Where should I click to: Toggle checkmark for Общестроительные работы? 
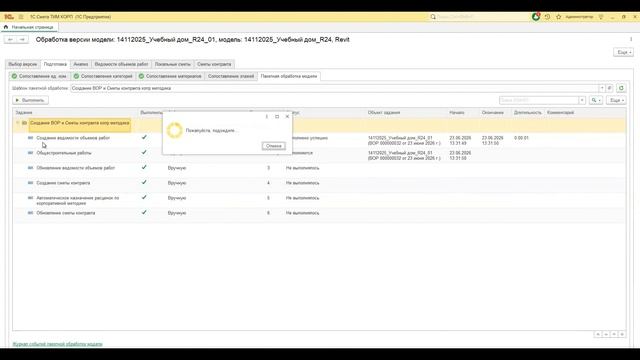[x=144, y=152]
